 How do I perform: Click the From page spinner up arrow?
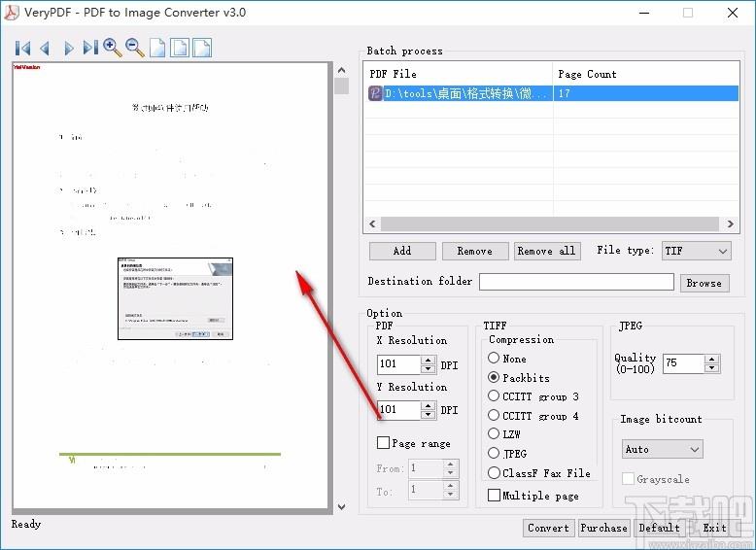tap(450, 464)
